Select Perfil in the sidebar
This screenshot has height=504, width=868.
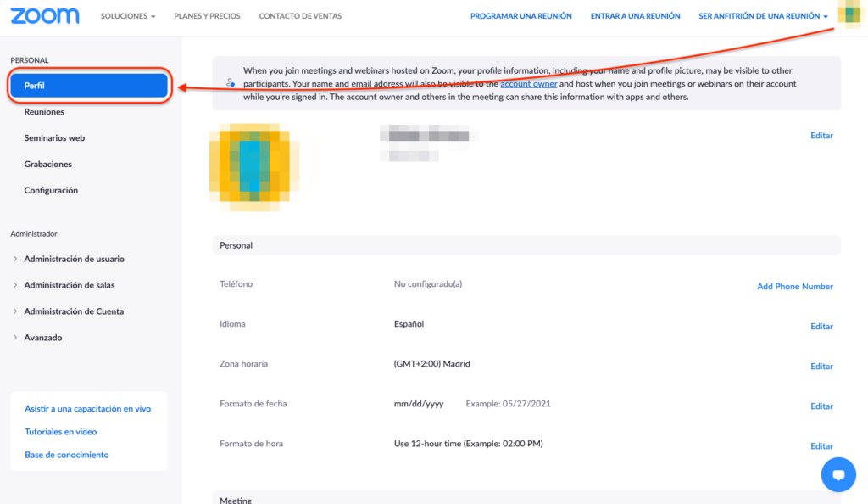coord(89,86)
